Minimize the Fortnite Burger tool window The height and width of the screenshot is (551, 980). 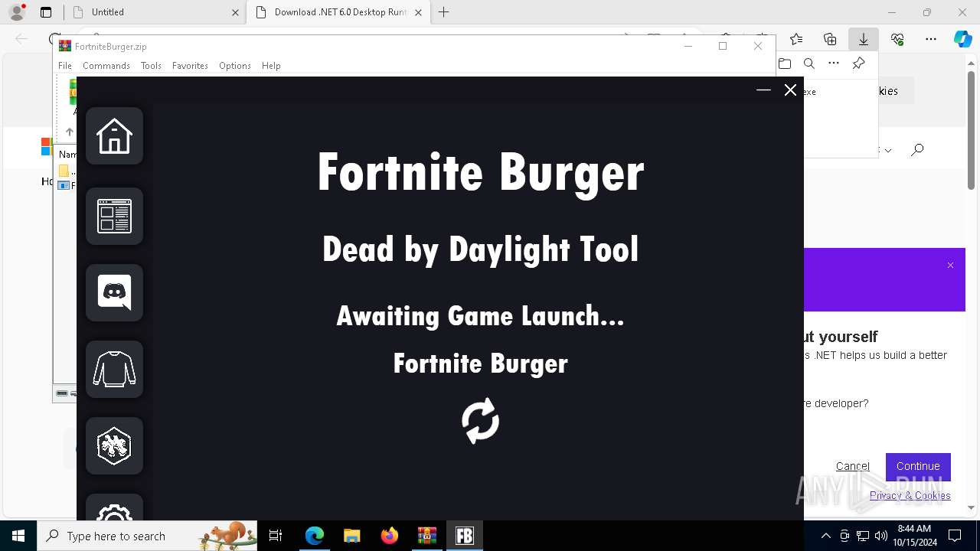tap(763, 90)
